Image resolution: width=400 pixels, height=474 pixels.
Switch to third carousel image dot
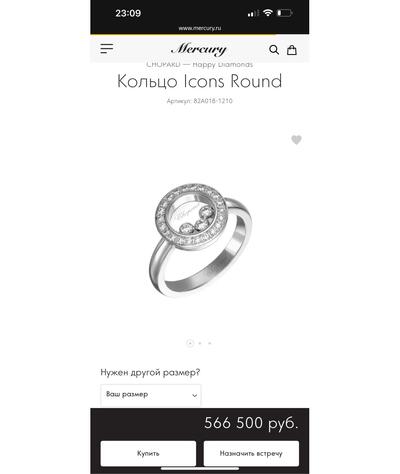coord(210,343)
